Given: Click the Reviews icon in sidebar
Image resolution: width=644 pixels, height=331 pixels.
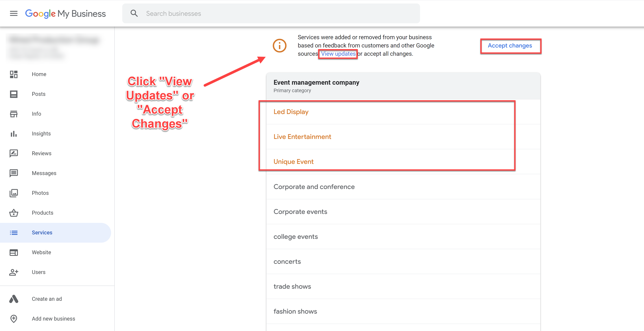Looking at the screenshot, I should pos(14,153).
